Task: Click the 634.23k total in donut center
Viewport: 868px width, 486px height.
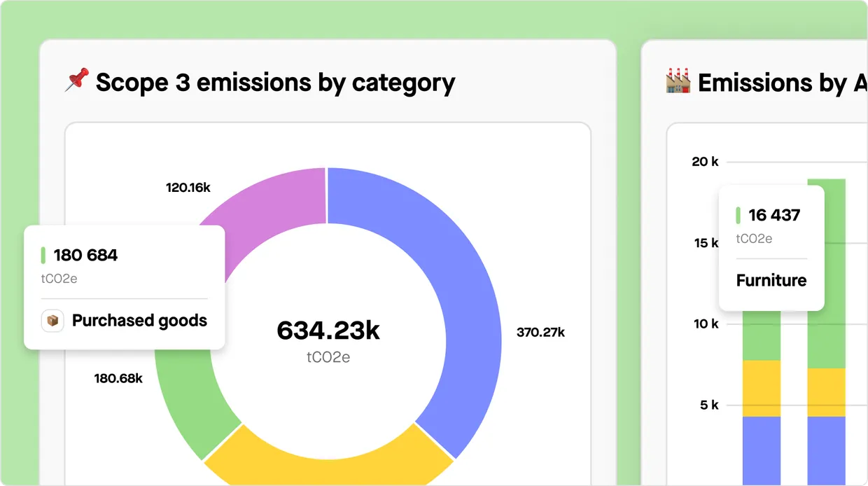Action: click(328, 331)
